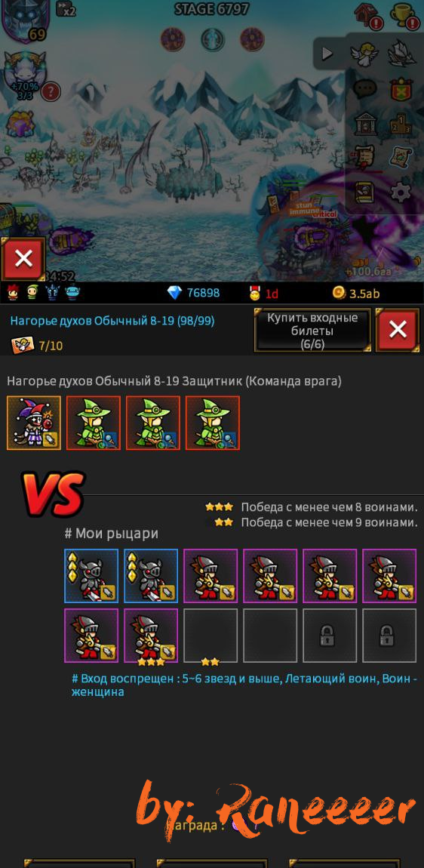Open the map scroll icon
The image size is (424, 868).
pos(401,158)
